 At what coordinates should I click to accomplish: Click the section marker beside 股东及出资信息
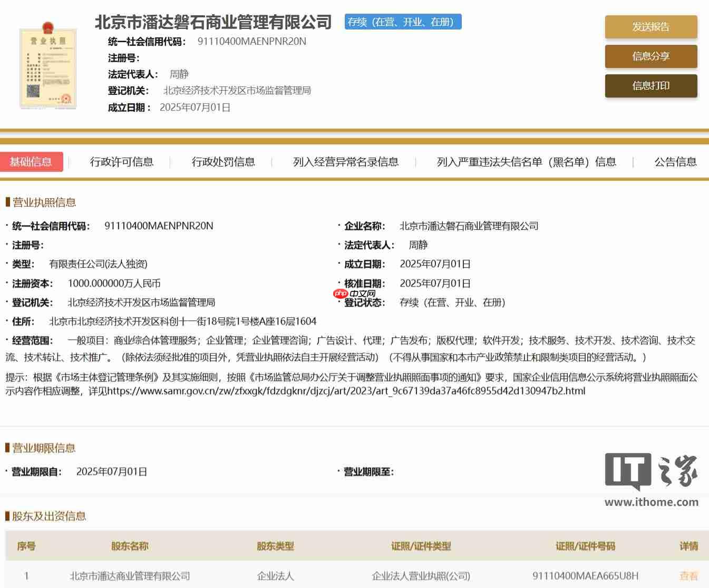tap(6, 516)
